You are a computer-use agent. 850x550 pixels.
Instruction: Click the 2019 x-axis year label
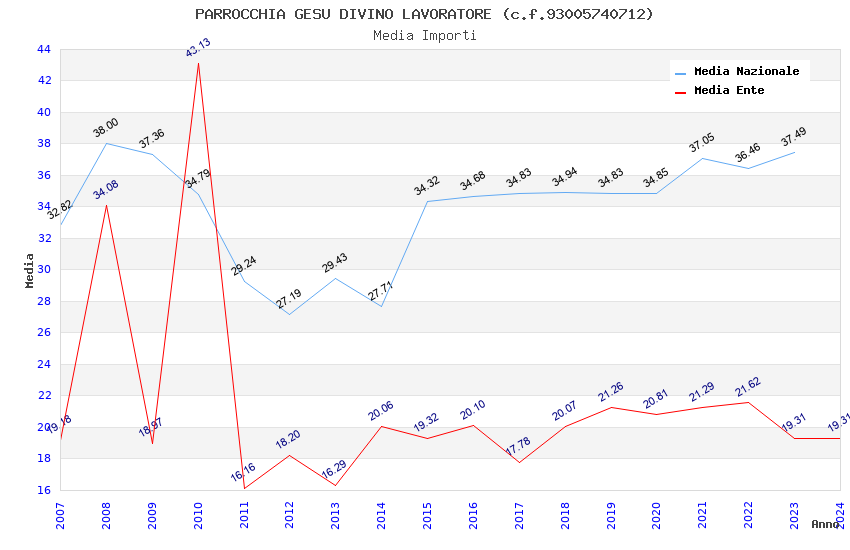click(x=611, y=515)
